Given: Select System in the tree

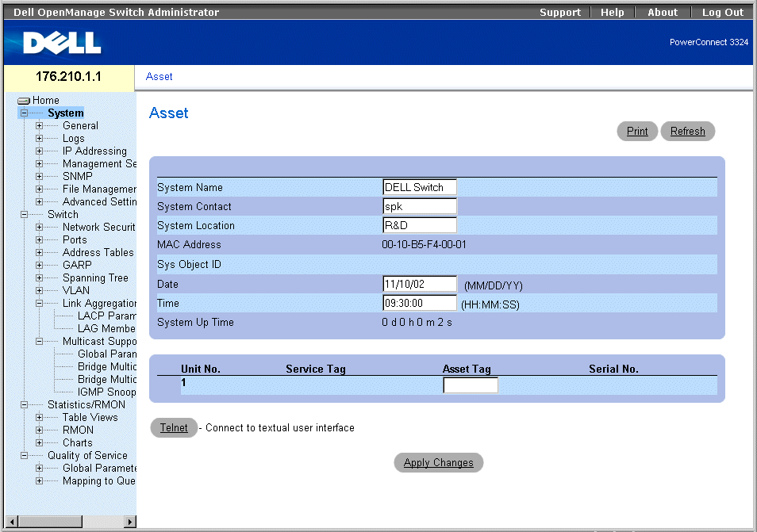Looking at the screenshot, I should pos(66,113).
